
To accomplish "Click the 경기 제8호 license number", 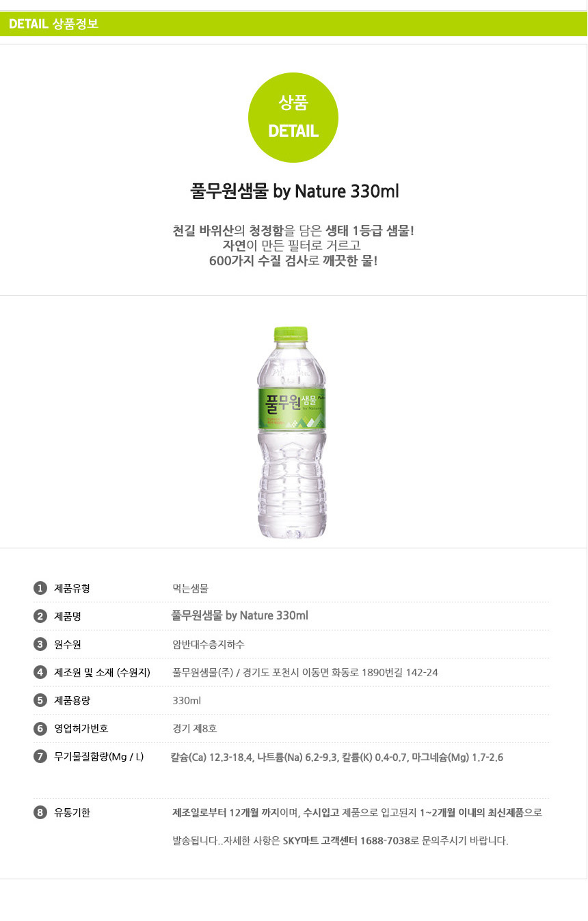I will tap(195, 728).
